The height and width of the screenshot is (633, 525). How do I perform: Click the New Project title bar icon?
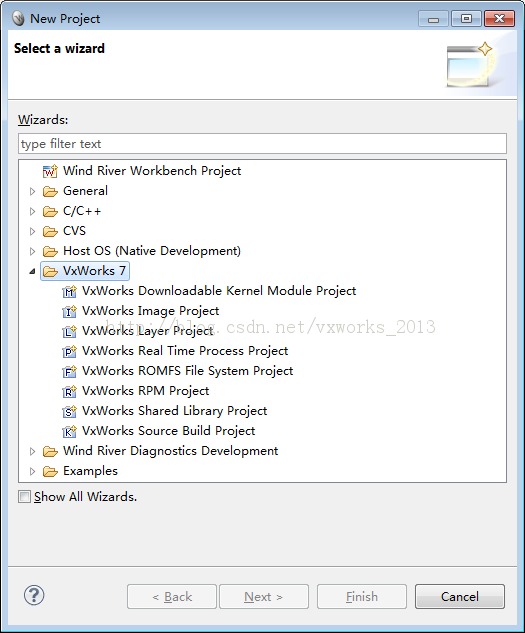tap(18, 19)
